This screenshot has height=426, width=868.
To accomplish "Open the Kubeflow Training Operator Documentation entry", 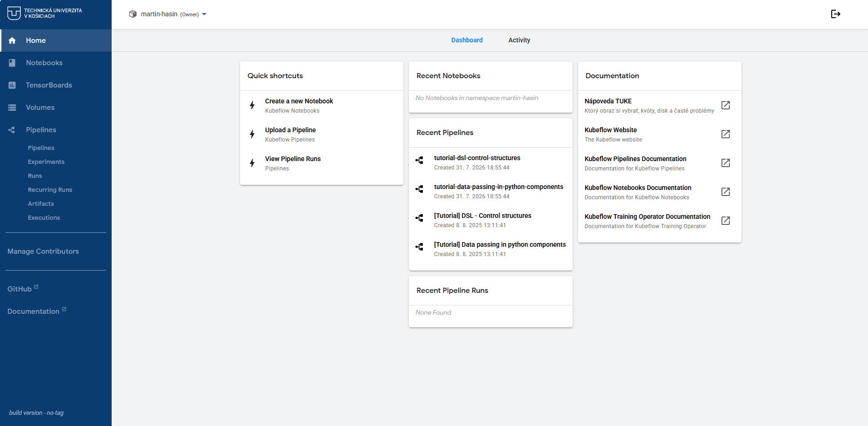I will pos(660,221).
